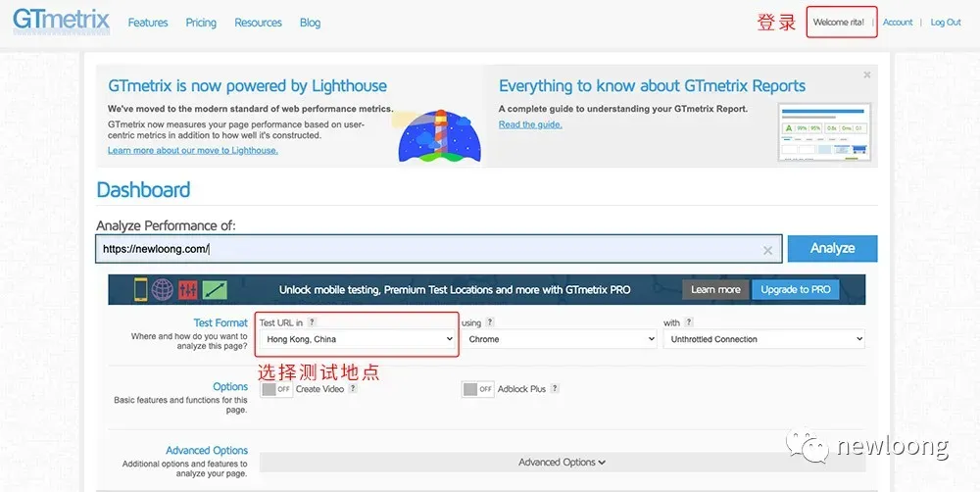The height and width of the screenshot is (492, 980).
Task: Open the 'using' Chrome browser dropdown
Action: click(560, 339)
